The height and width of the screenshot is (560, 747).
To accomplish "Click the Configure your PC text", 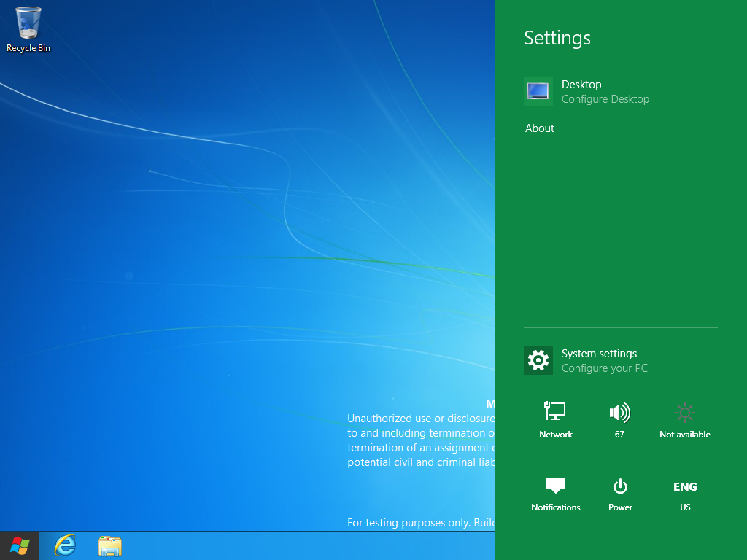I will pos(604,368).
